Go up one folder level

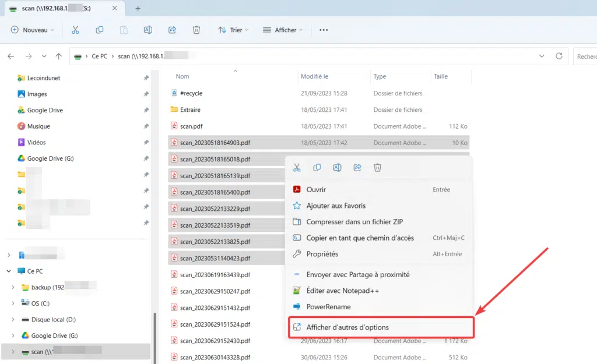click(58, 56)
